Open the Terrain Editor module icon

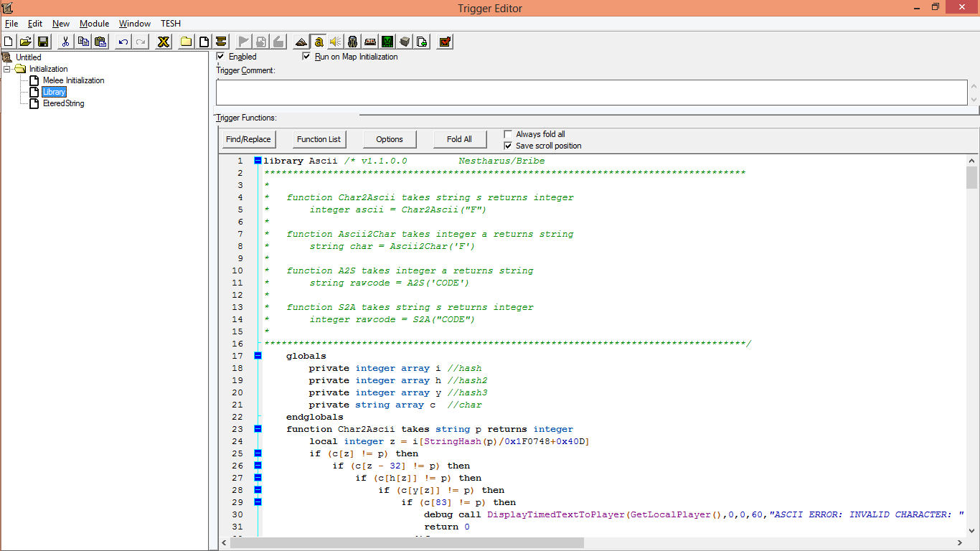click(301, 42)
